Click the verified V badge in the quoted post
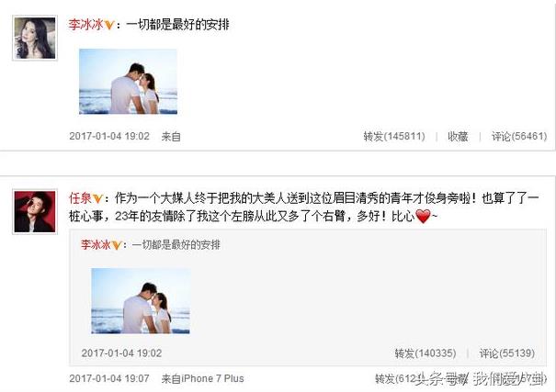556x392 pixels. (117, 245)
